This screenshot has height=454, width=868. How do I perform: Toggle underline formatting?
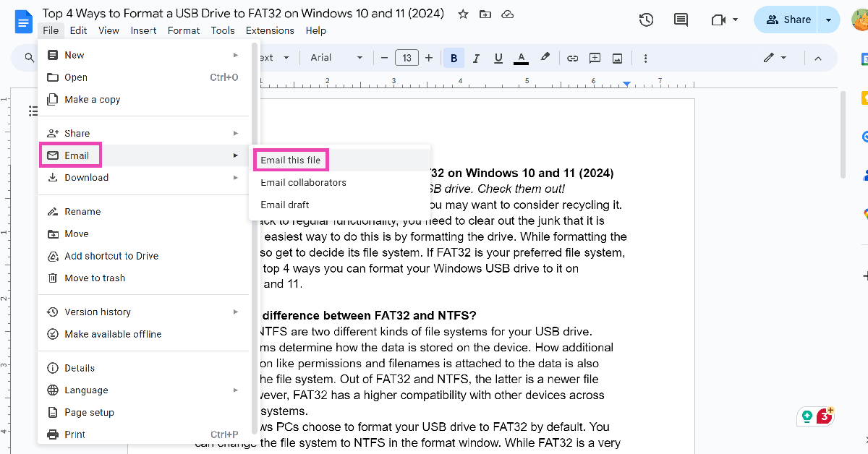click(498, 58)
